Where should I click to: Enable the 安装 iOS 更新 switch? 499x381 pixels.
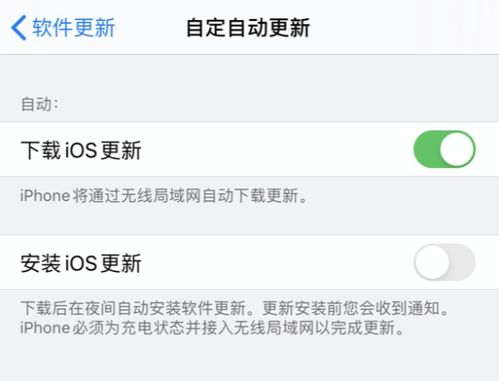[444, 262]
